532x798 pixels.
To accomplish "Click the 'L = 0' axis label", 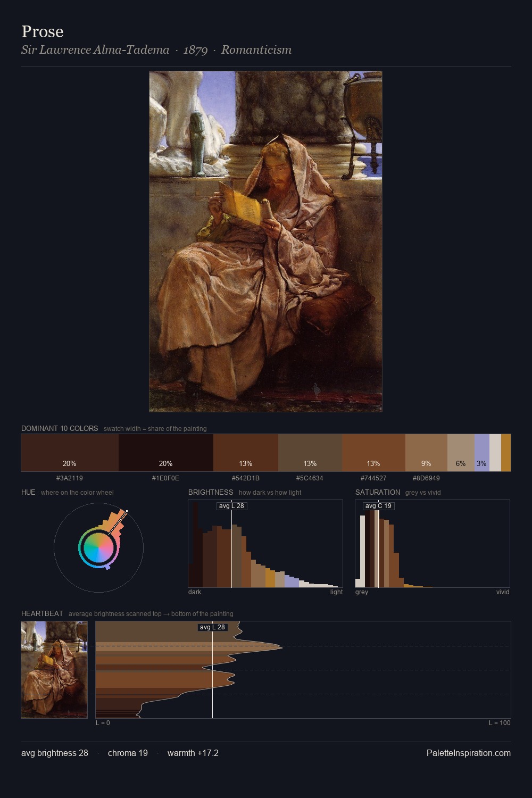I will [103, 723].
